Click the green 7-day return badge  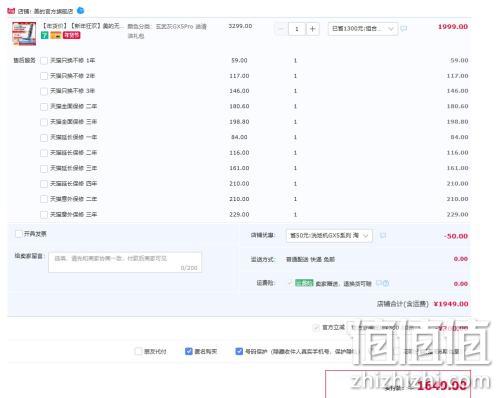[45, 35]
